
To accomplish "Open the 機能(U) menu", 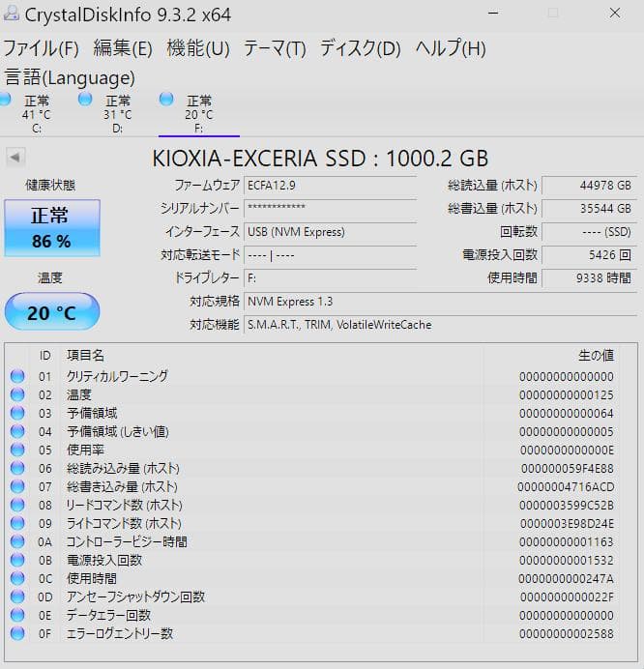I will pos(198,48).
